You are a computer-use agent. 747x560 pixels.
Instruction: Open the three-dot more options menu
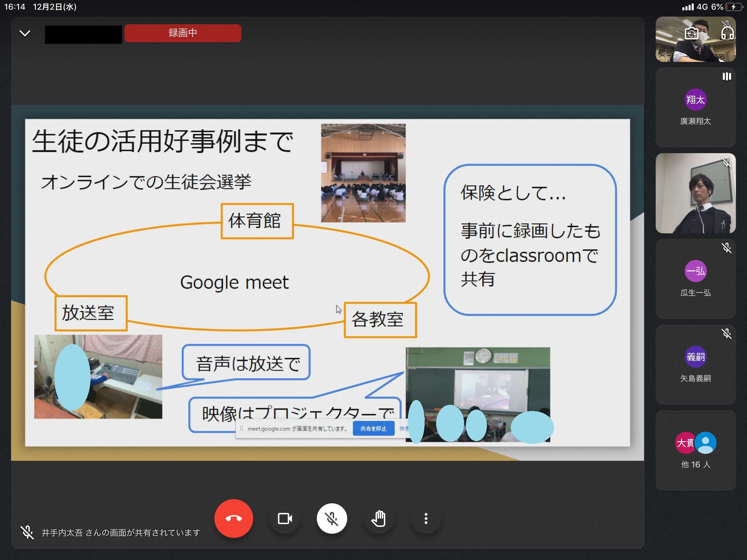click(426, 519)
